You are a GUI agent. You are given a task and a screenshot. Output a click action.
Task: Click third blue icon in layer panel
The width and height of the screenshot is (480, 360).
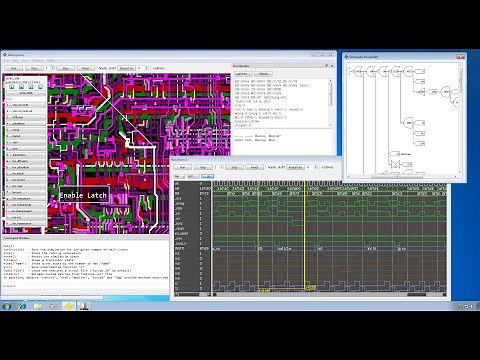(31, 87)
